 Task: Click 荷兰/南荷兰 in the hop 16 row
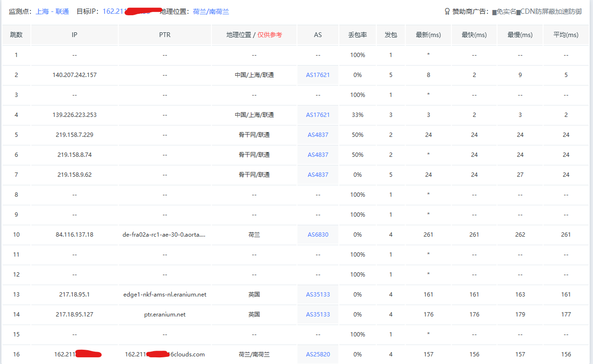coord(254,354)
